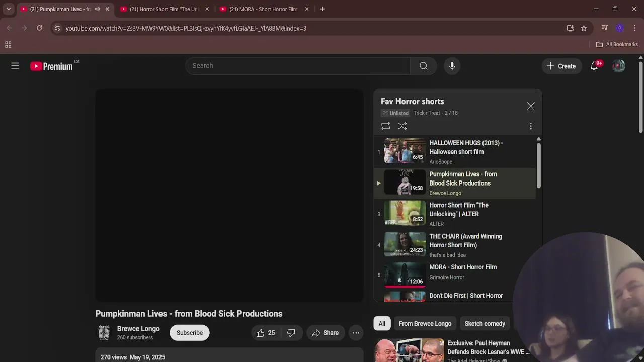Click the black video player area
Image resolution: width=644 pixels, height=362 pixels.
229,196
